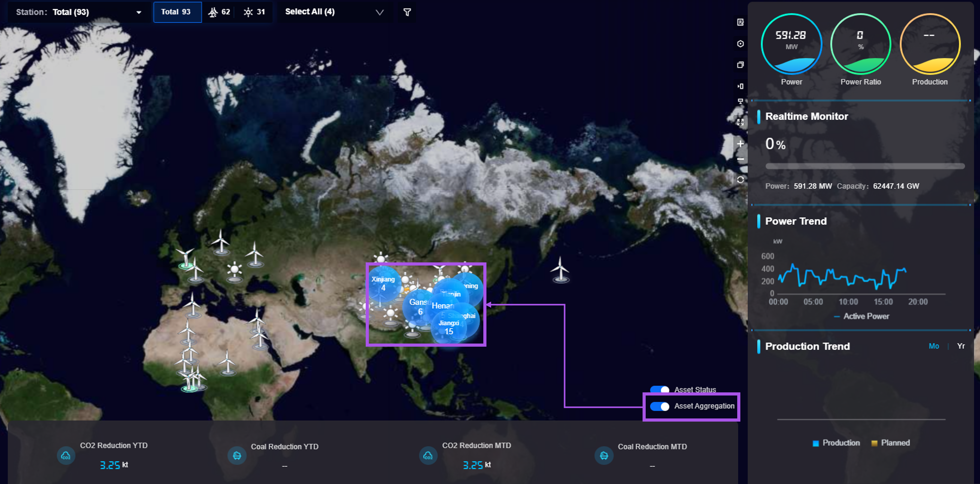Select Mo view in Production Trend
Viewport: 980px width, 484px height.
coord(934,346)
